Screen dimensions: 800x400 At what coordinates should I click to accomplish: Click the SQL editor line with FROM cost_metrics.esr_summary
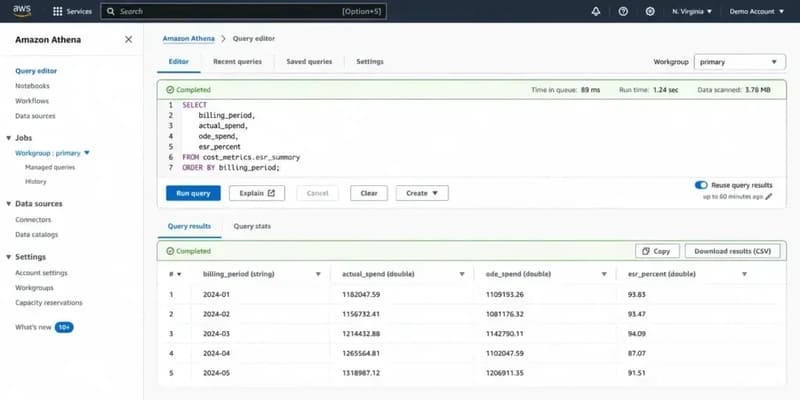[241, 157]
